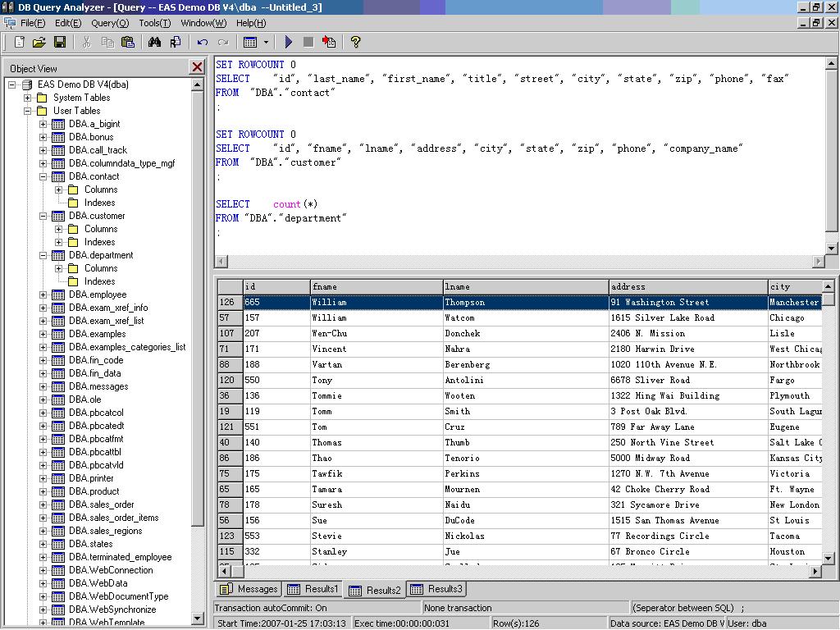Switch to the Messages tab

pyautogui.click(x=249, y=589)
